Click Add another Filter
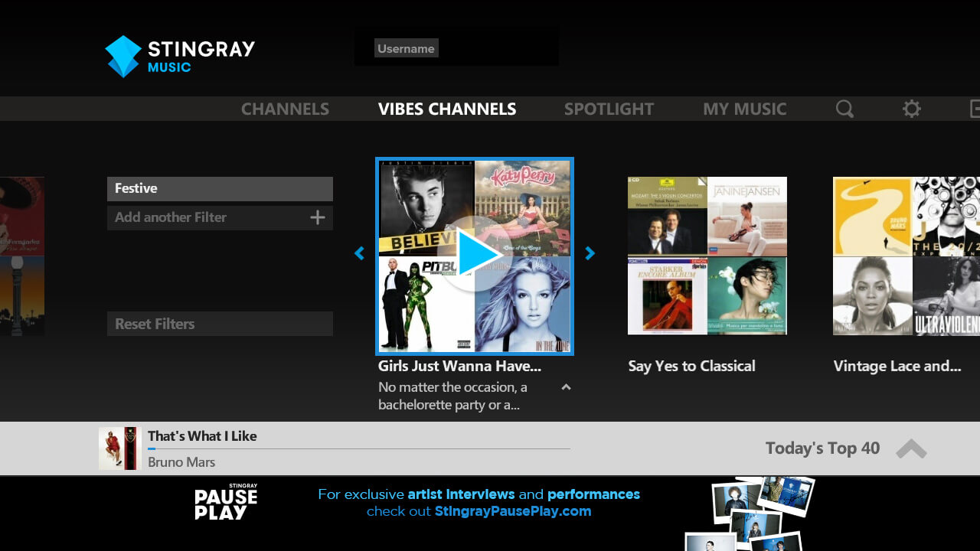The height and width of the screenshot is (551, 980). (220, 217)
